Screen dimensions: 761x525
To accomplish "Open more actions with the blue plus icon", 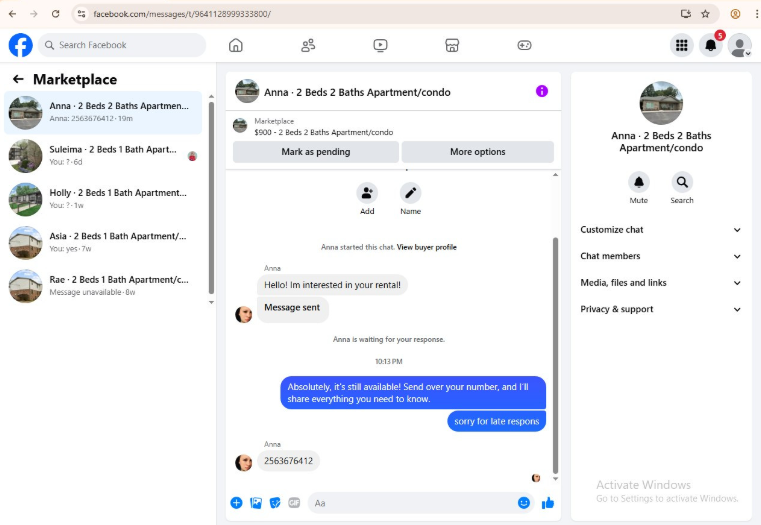I will pos(236,503).
